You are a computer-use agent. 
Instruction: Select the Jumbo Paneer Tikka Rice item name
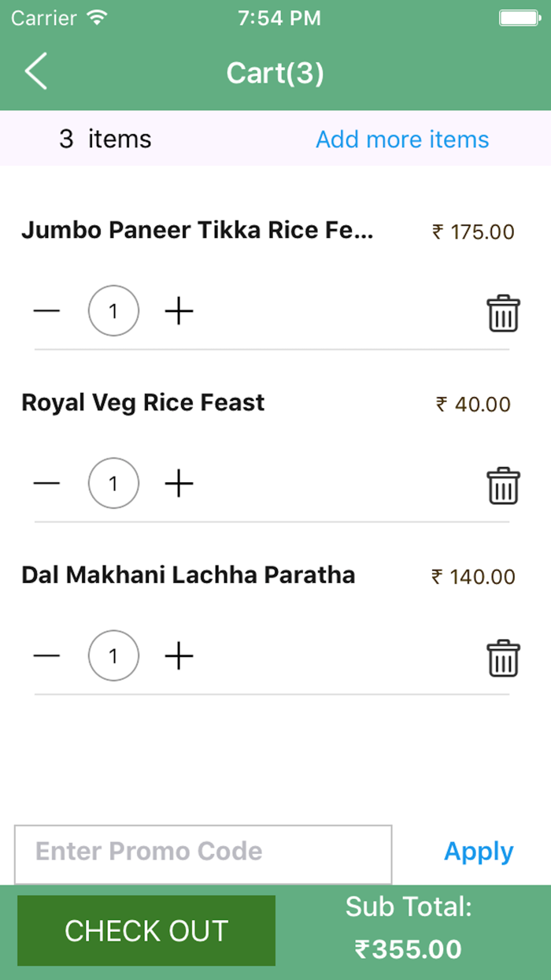tap(198, 230)
